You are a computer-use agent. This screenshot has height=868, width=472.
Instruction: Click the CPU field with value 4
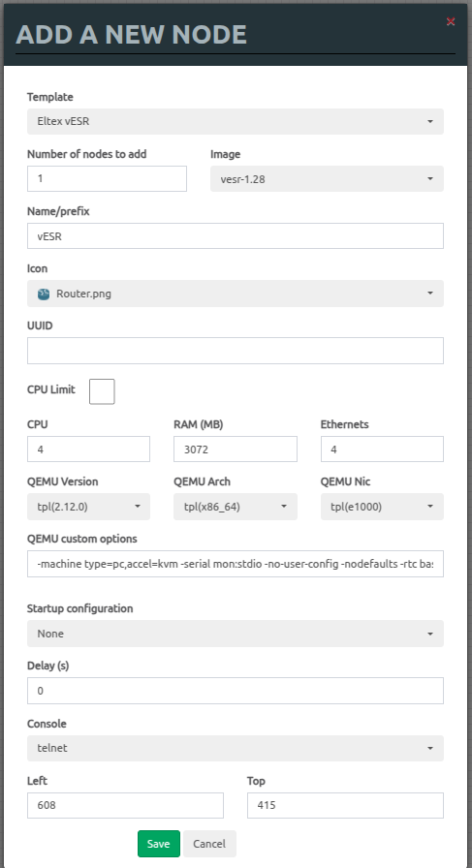pyautogui.click(x=88, y=449)
